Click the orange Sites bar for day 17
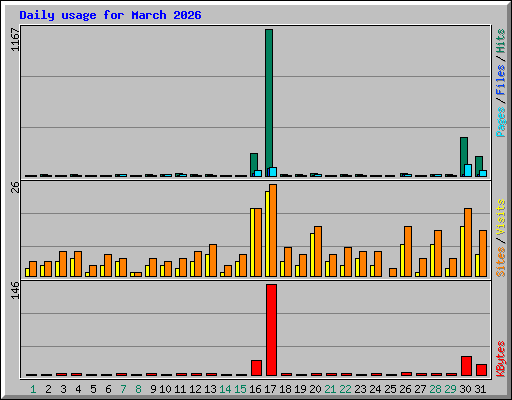This screenshot has width=512, height=400. 273,230
